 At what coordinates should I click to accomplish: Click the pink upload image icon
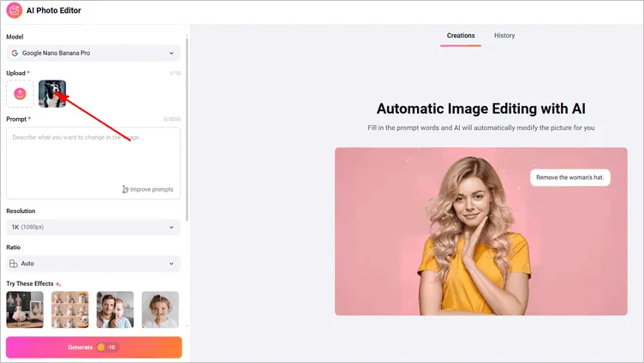(21, 94)
